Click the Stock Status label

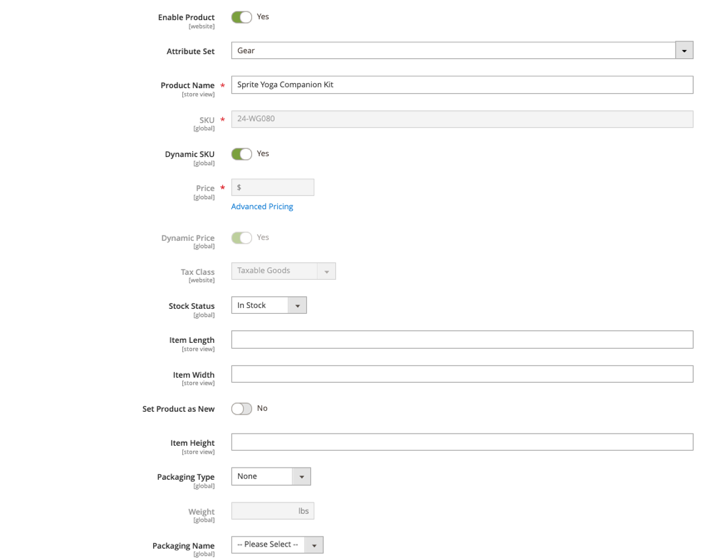[x=191, y=306]
